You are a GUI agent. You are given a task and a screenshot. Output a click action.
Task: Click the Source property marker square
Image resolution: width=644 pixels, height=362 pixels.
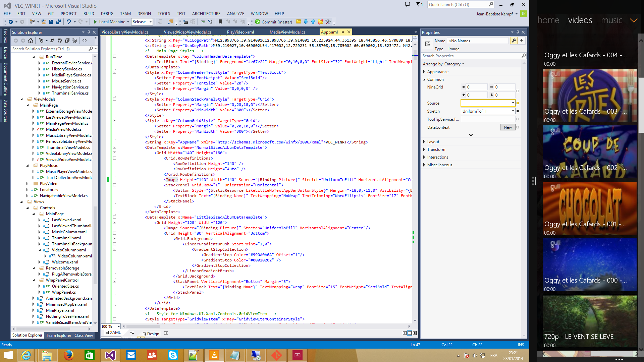pyautogui.click(x=518, y=103)
